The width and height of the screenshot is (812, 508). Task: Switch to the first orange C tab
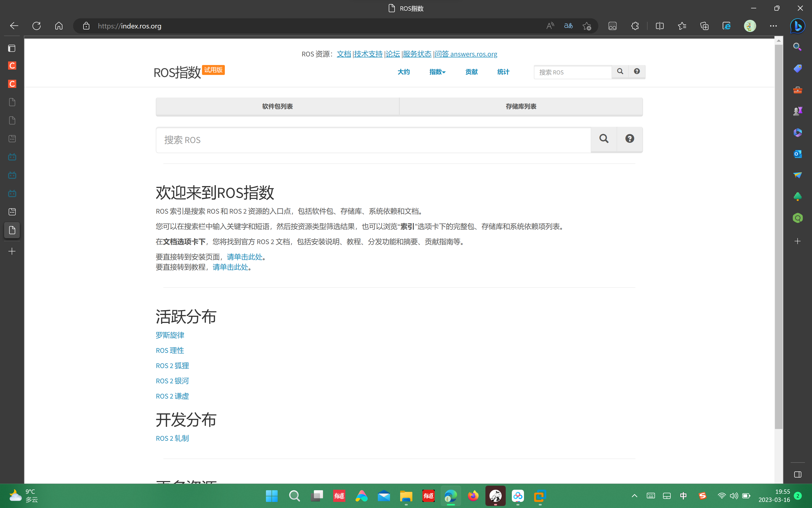tap(12, 66)
